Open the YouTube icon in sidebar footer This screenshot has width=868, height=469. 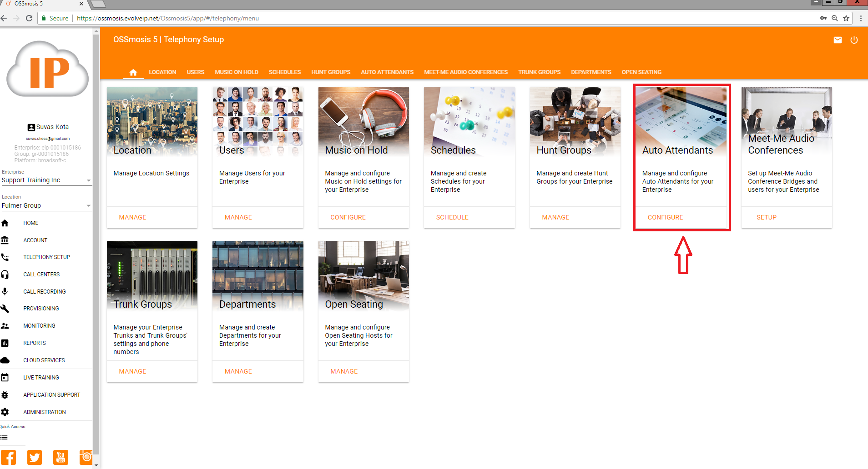coord(61,457)
